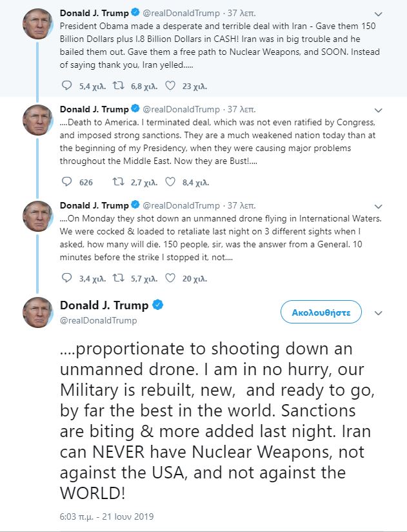Open the profile avatar on the main tweet

click(x=37, y=312)
